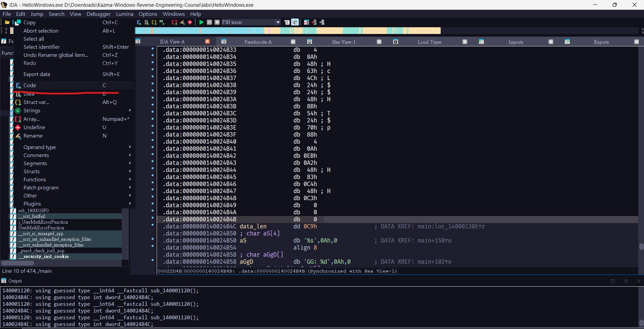This screenshot has width=644, height=329.
Task: Switch to the Hex View-1 tab
Action: (x=344, y=42)
